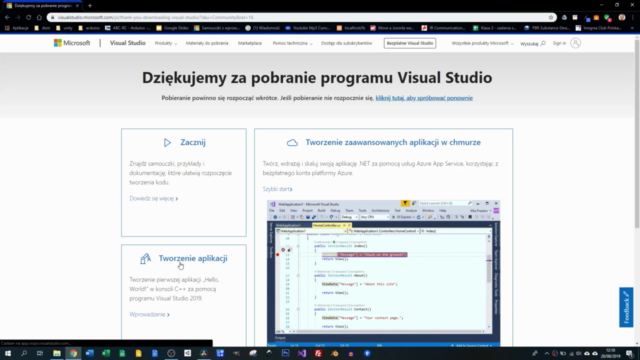Click the Sign in link
640x360 pixels.
(x=559, y=43)
